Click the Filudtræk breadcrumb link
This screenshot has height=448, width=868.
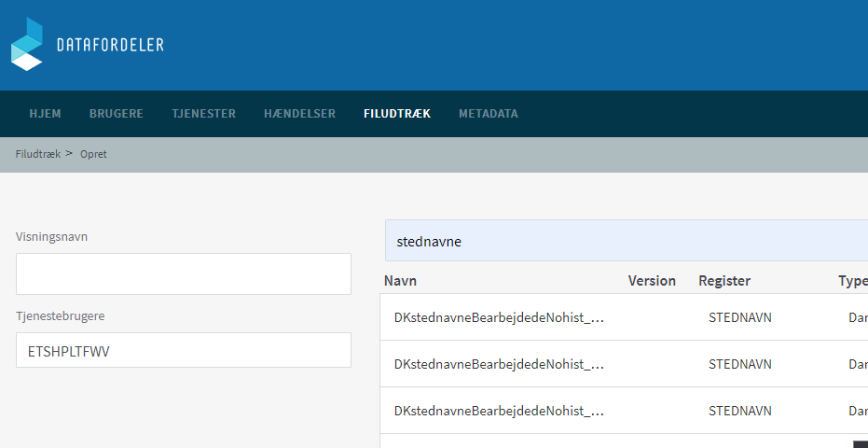click(37, 154)
